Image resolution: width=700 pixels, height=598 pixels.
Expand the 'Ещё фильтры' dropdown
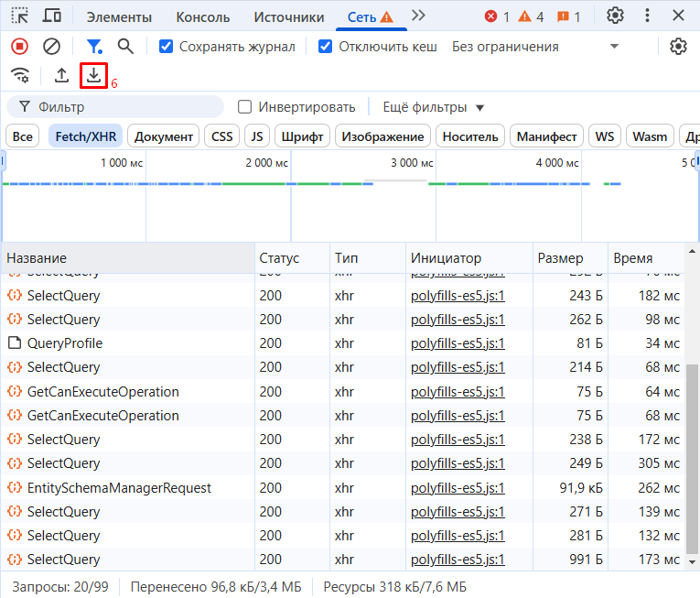pyautogui.click(x=433, y=107)
